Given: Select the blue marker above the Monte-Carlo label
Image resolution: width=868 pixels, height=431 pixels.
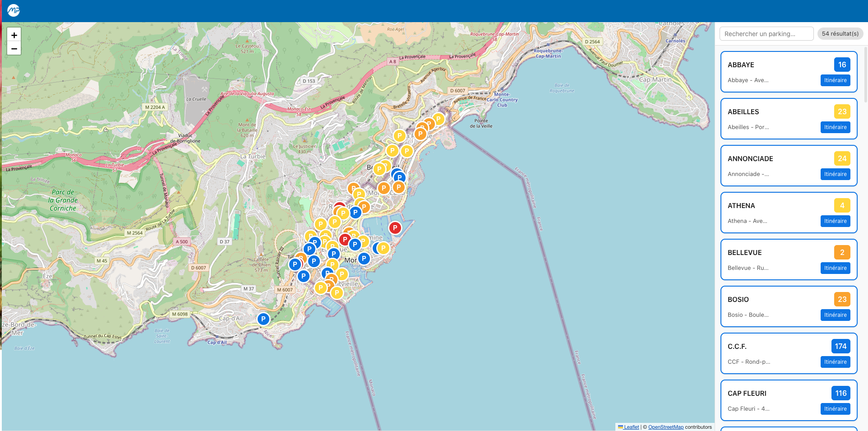Looking at the screenshot, I should [399, 177].
